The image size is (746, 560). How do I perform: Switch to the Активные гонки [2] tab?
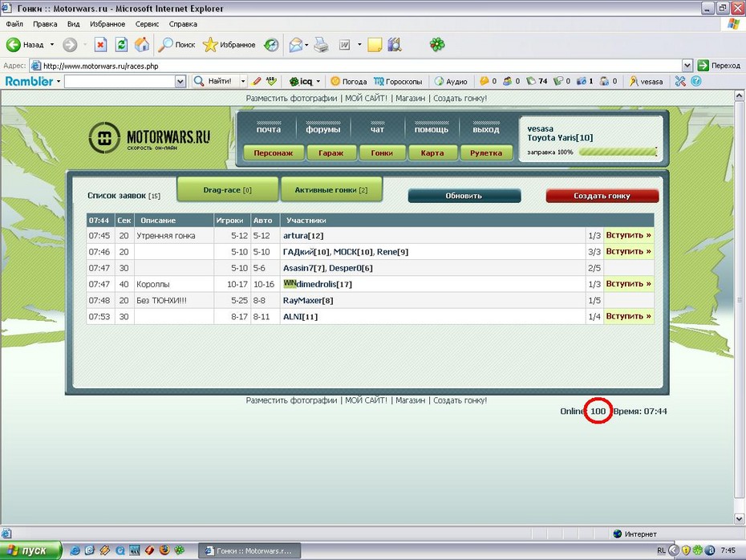[331, 190]
